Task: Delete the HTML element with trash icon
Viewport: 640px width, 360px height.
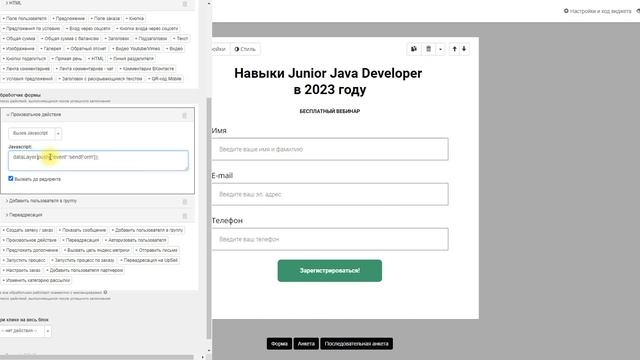Action: (184, 4)
